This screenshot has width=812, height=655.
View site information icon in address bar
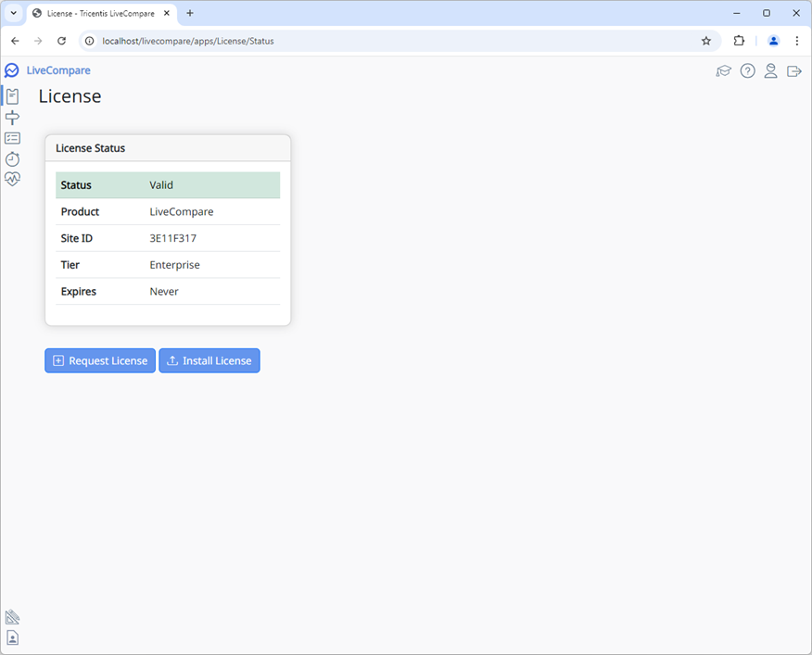click(x=90, y=41)
